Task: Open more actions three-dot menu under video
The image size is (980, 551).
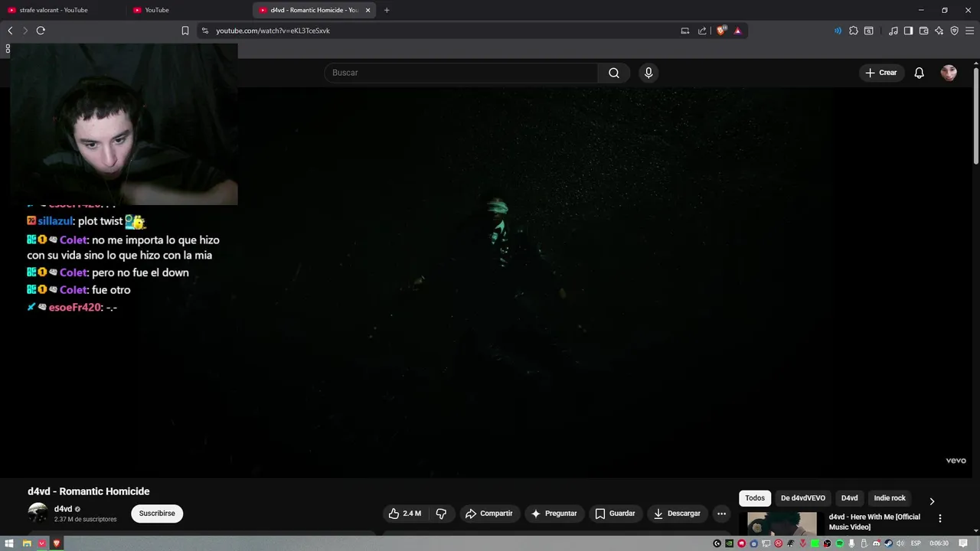Action: 721,514
